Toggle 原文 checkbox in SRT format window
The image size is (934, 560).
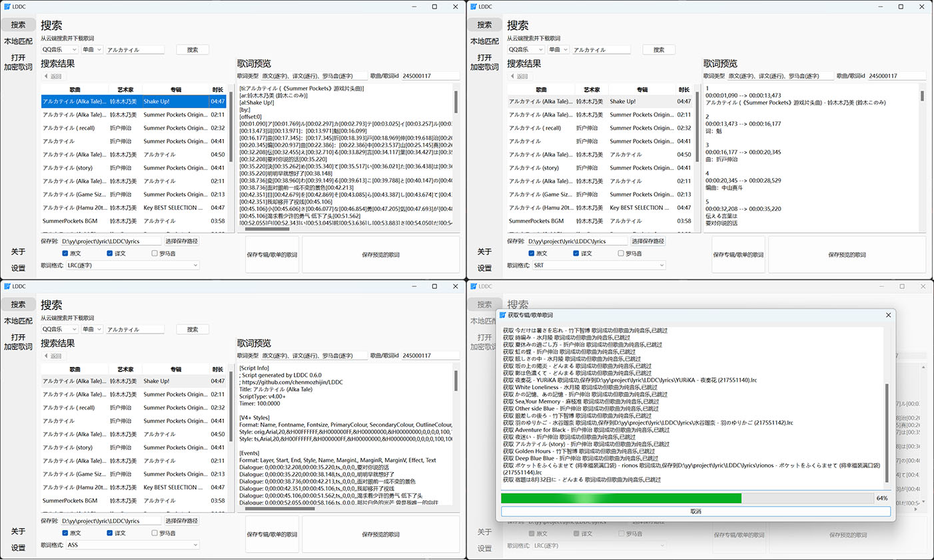point(531,253)
